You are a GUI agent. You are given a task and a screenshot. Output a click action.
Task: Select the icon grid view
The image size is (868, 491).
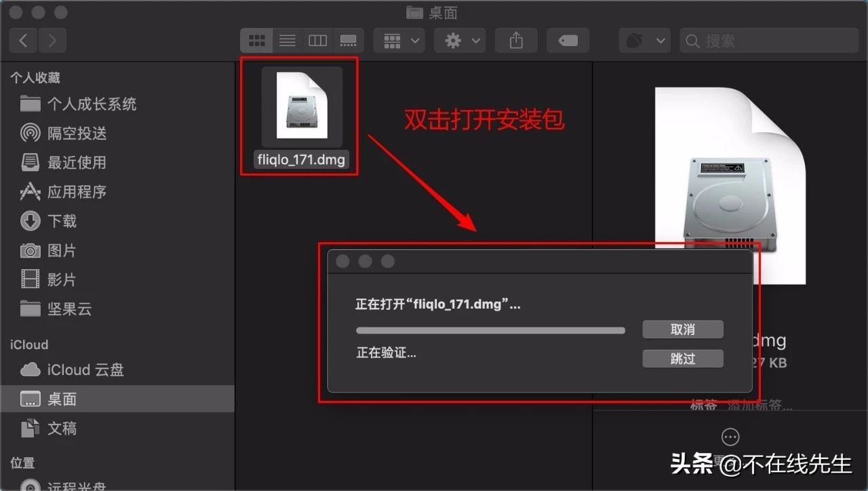tap(256, 40)
